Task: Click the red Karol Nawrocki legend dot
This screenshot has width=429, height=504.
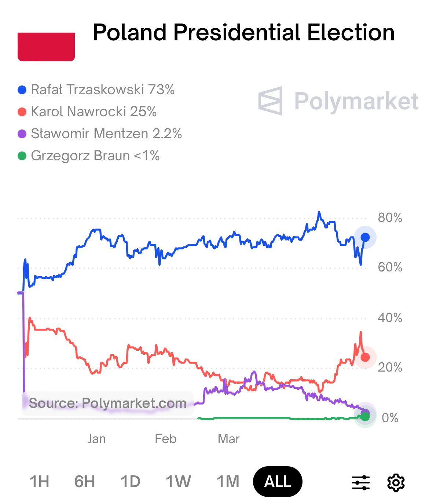Action: pos(22,112)
